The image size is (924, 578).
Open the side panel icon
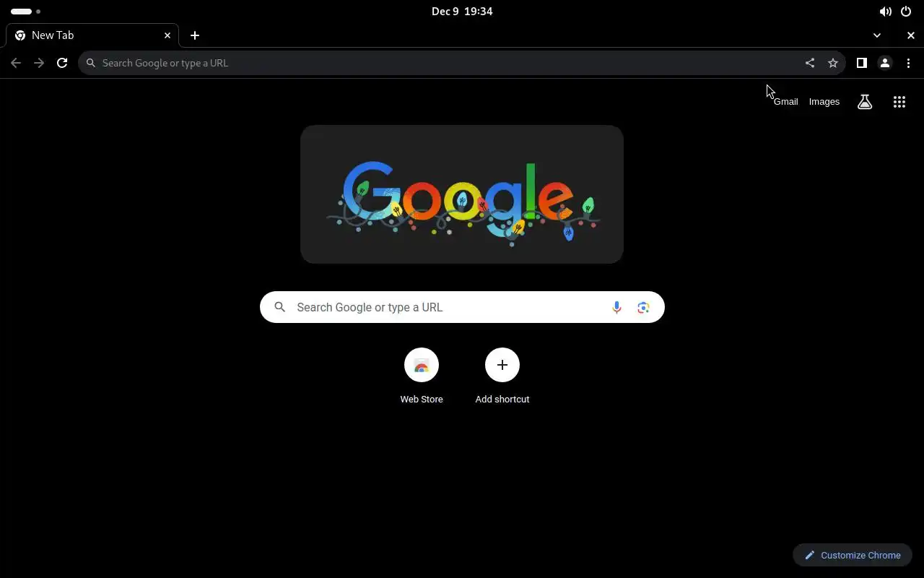pos(861,63)
